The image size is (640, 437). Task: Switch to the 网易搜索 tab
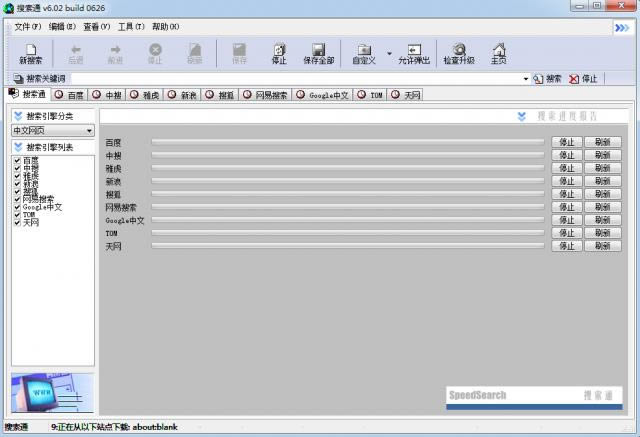click(x=265, y=95)
